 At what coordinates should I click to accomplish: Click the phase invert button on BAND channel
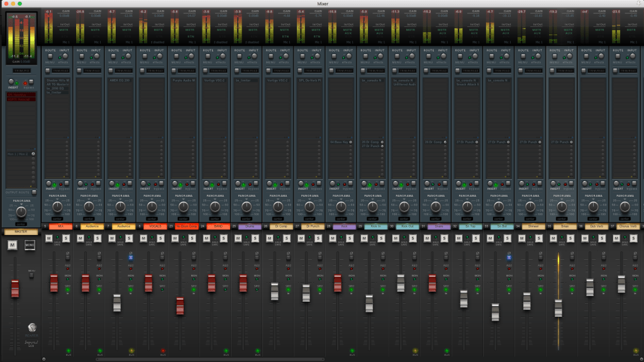(x=225, y=257)
